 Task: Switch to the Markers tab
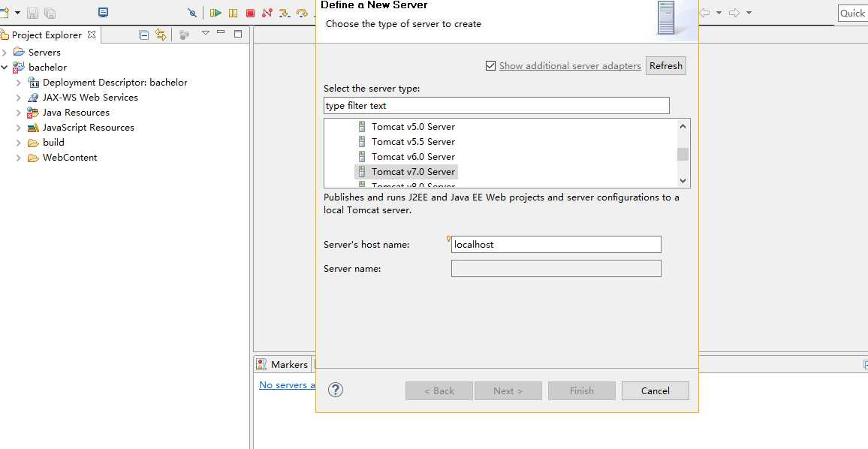282,364
